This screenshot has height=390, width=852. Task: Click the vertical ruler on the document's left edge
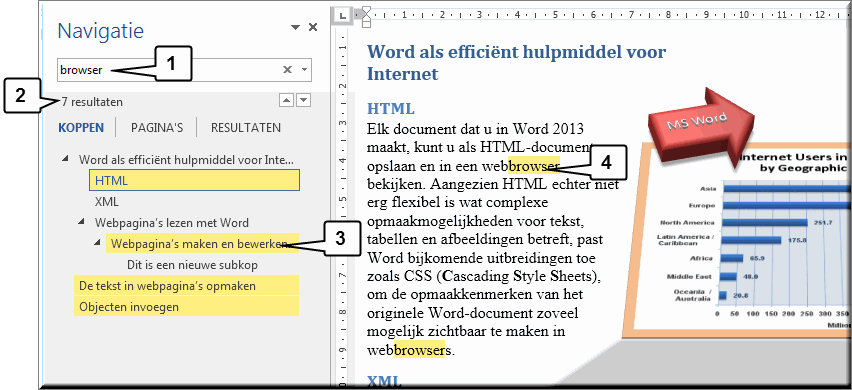click(342, 206)
